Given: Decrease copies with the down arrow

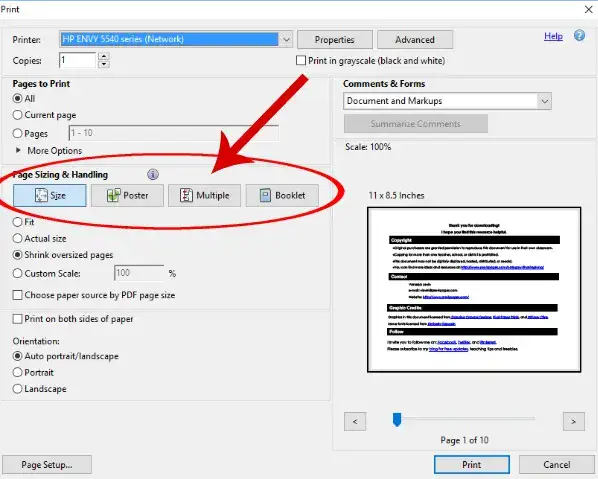Looking at the screenshot, I should pos(104,64).
